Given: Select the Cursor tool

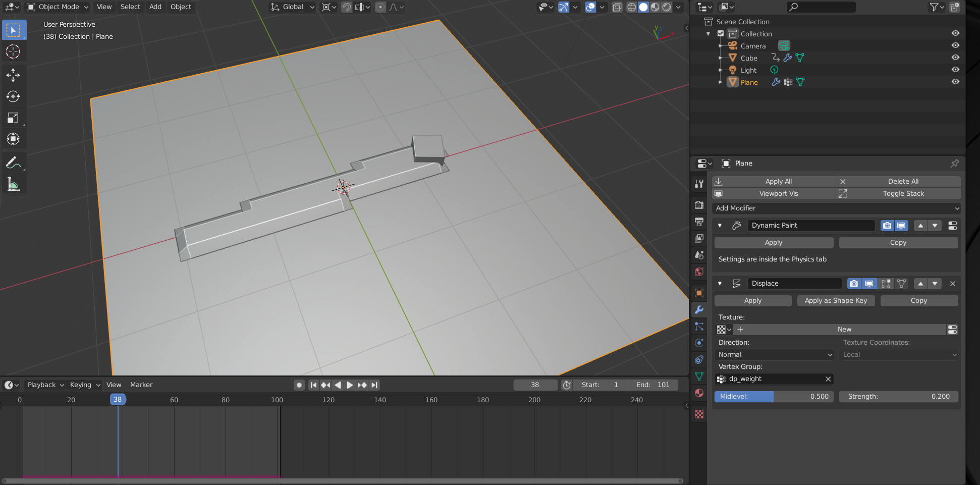Looking at the screenshot, I should click(x=13, y=51).
